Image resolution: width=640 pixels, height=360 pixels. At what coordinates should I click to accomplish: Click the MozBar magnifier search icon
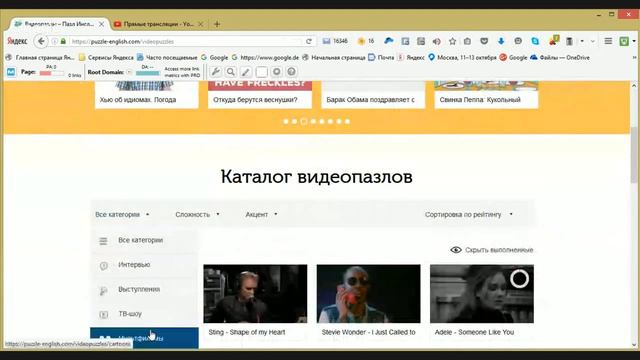[x=231, y=72]
